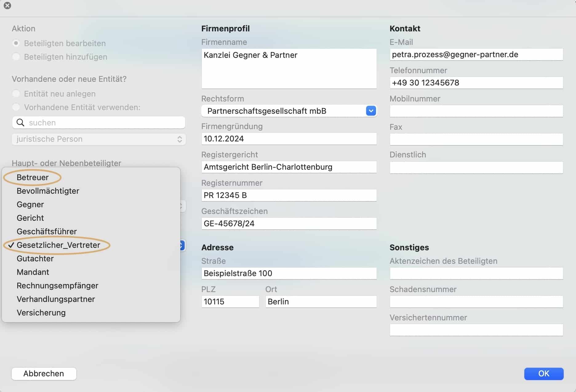Select Beteiligten hinzufügen radio button
This screenshot has width=576, height=392.
(x=16, y=57)
